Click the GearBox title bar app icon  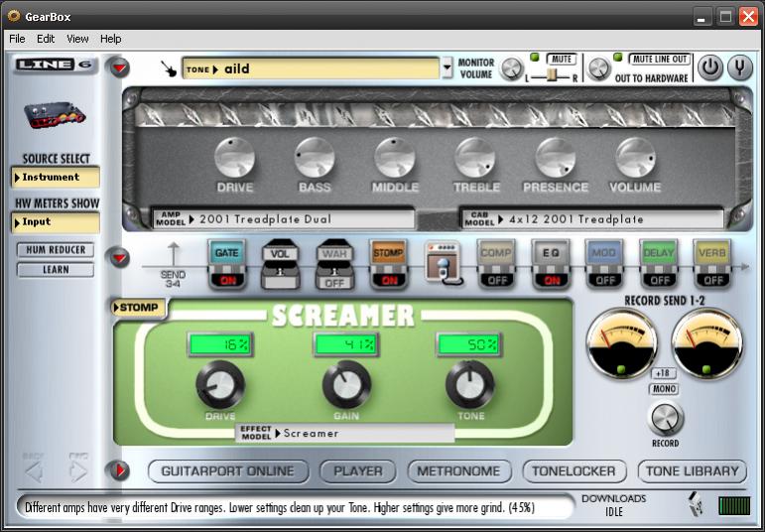14,16
